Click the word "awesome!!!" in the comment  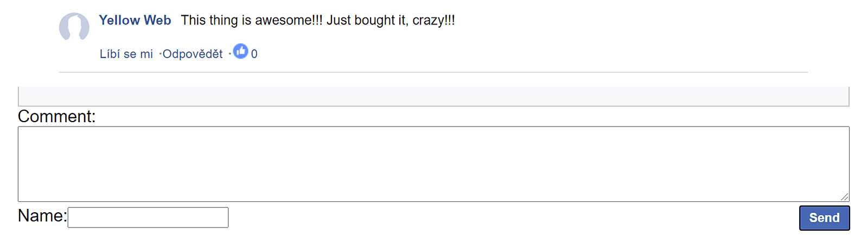click(x=289, y=21)
